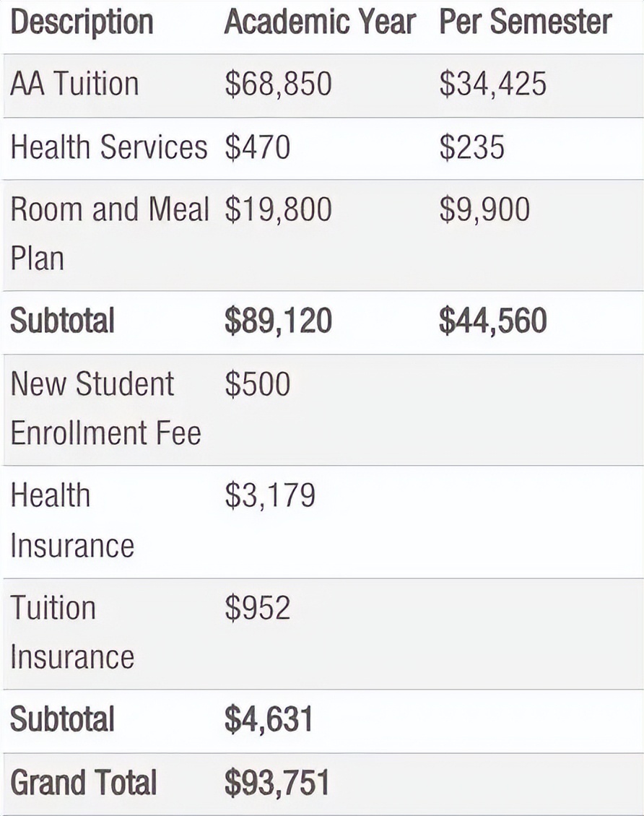Image resolution: width=644 pixels, height=816 pixels.
Task: Click the $4,631 subtotal value
Action: point(269,720)
